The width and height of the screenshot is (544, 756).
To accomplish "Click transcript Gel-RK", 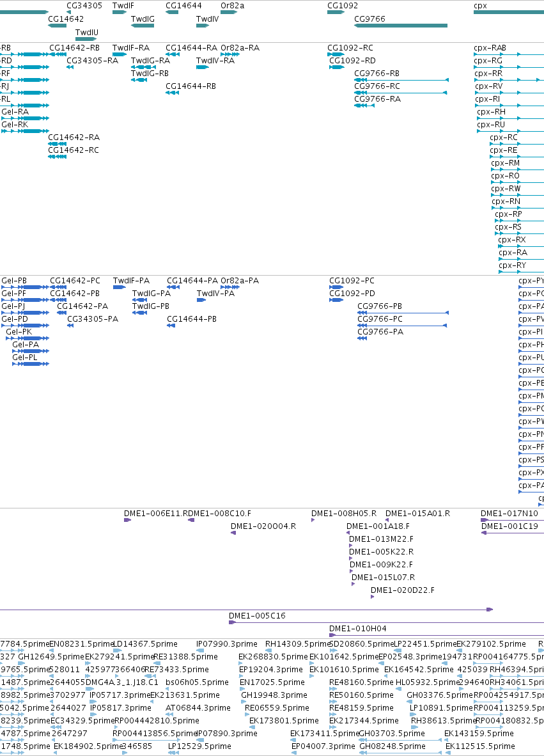I will 15,125.
